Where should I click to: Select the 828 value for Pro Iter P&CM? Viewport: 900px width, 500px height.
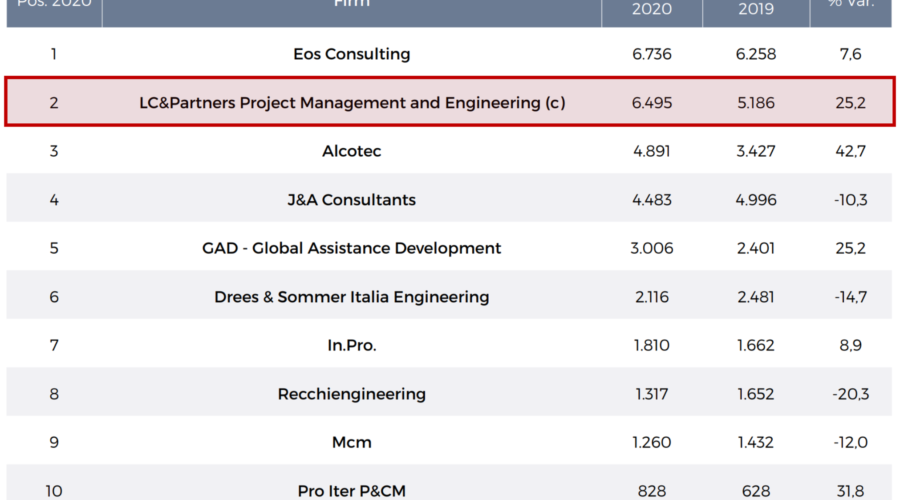[x=651, y=491]
